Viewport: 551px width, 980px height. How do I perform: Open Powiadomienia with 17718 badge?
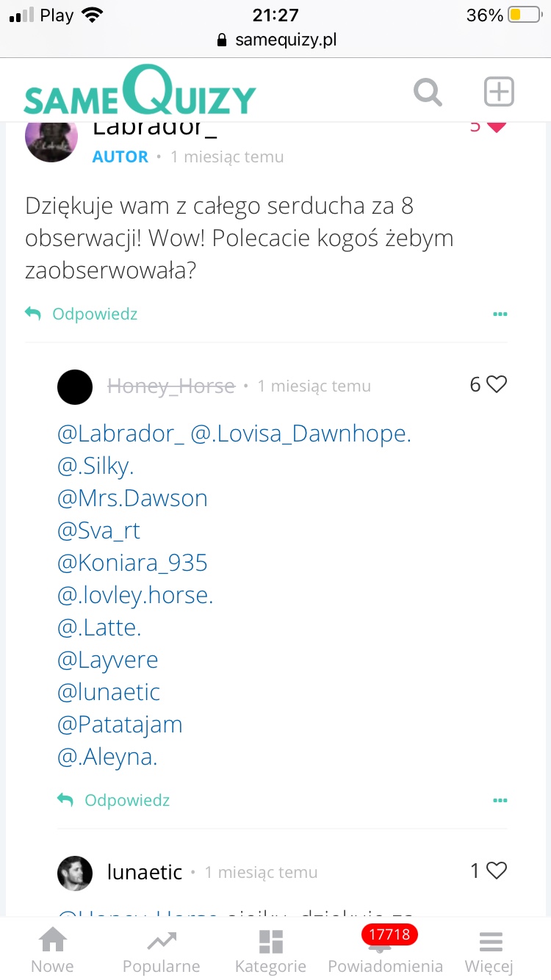tap(385, 951)
